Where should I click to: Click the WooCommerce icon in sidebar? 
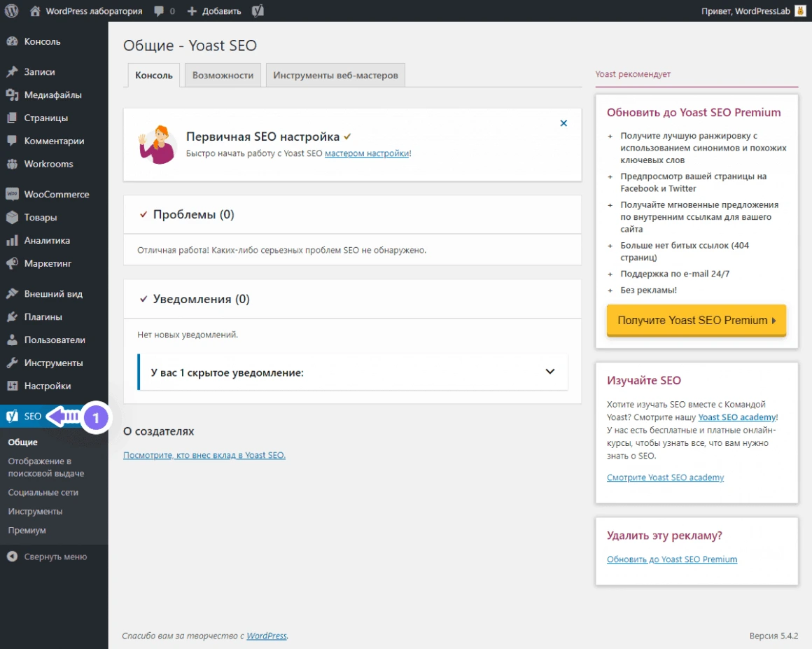tap(12, 194)
